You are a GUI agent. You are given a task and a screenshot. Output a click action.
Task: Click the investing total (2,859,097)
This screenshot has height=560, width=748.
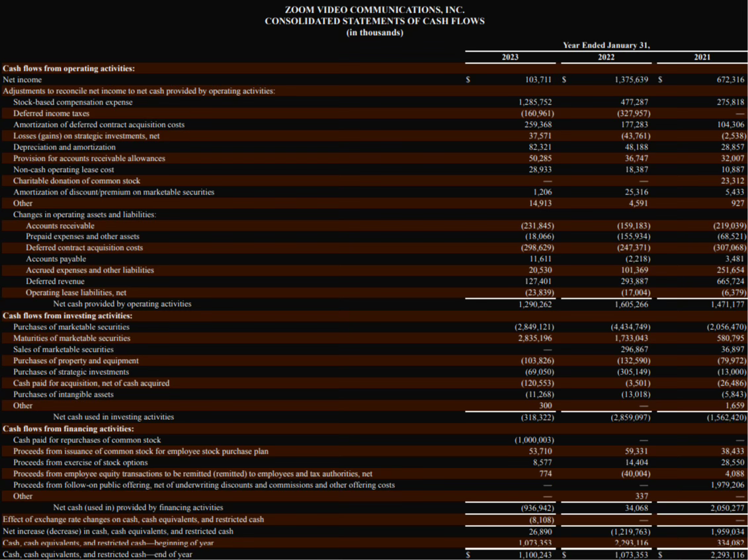(630, 417)
